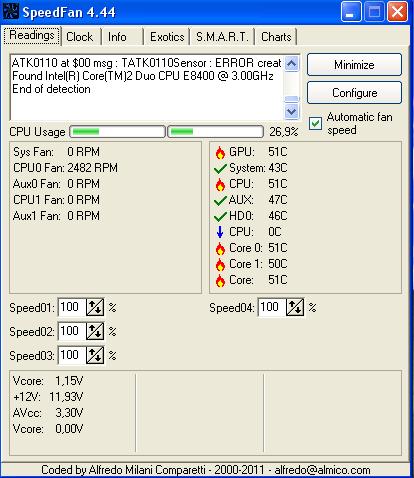Click the green checkmark beside AUX temperature

click(220, 200)
